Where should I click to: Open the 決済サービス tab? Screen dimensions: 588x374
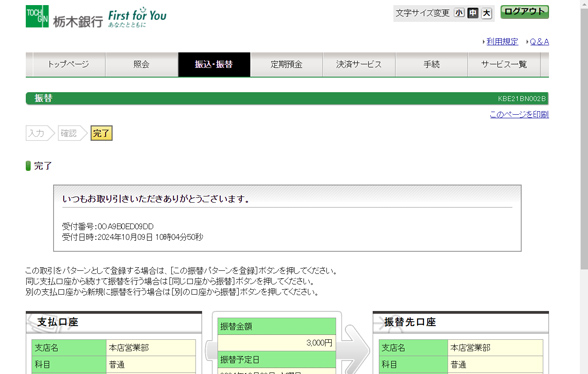coord(359,65)
